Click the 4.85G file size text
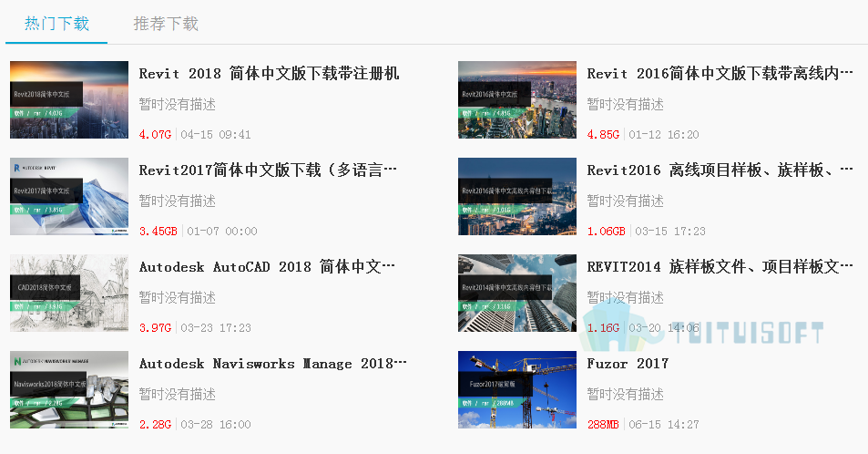 click(x=603, y=135)
